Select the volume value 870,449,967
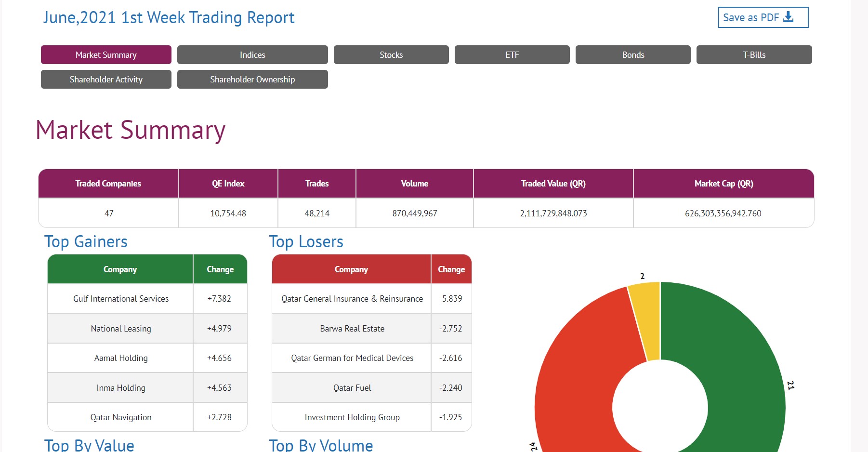 click(x=415, y=213)
